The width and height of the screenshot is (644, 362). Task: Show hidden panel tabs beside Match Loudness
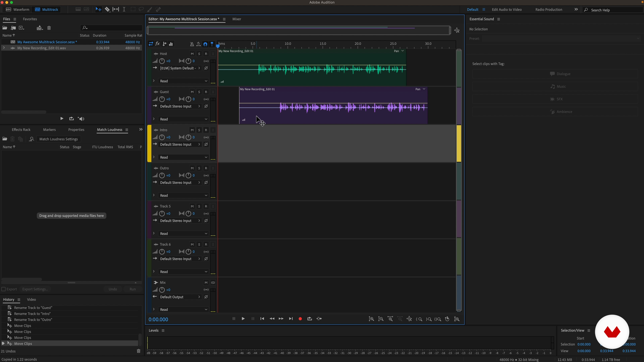click(141, 129)
